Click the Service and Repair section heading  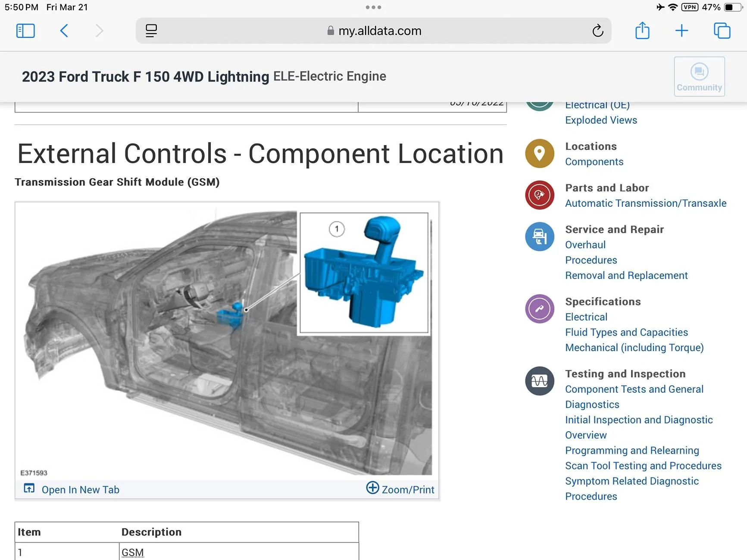pos(614,230)
